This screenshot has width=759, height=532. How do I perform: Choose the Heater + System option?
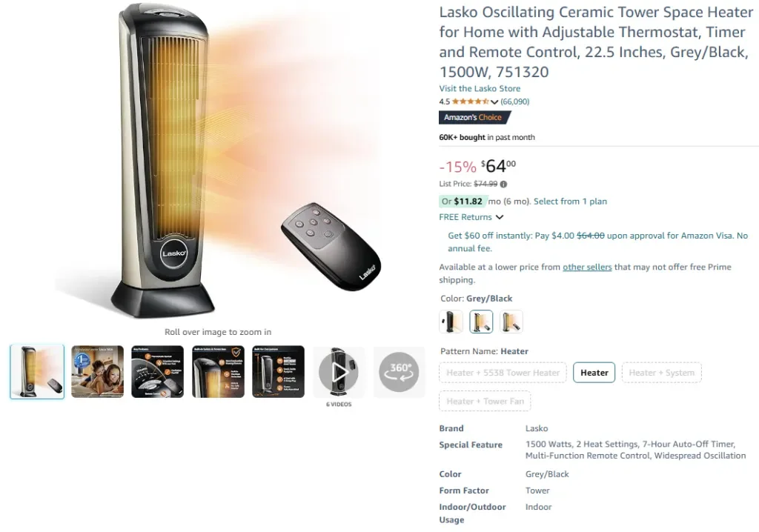(661, 372)
